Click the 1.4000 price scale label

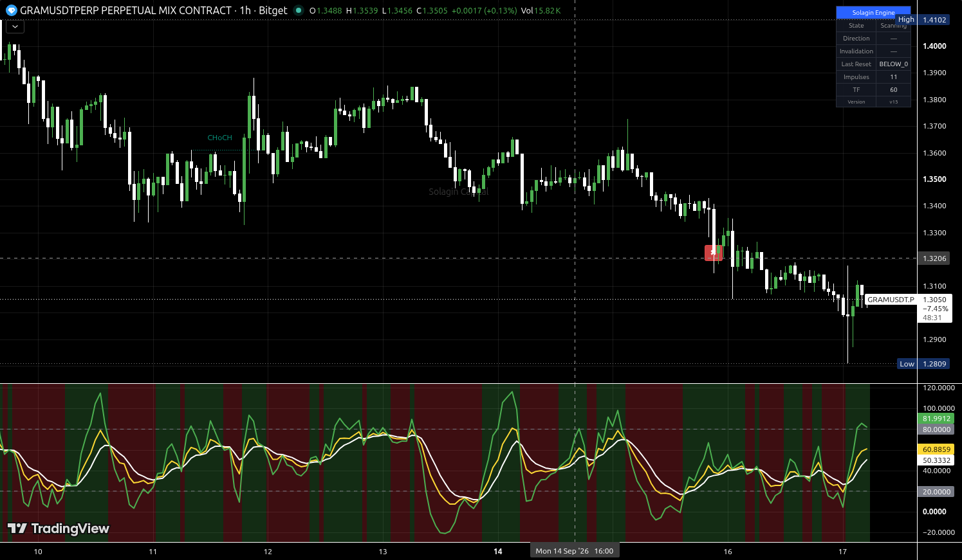[934, 46]
